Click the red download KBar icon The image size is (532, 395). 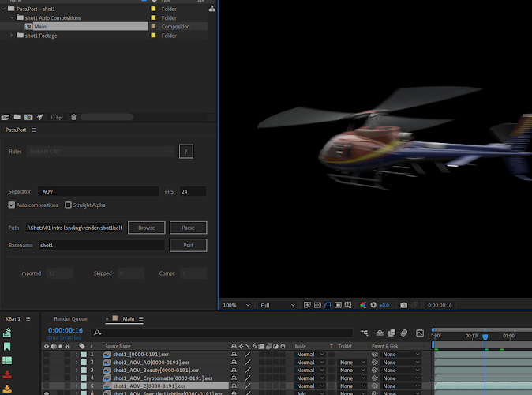7,374
